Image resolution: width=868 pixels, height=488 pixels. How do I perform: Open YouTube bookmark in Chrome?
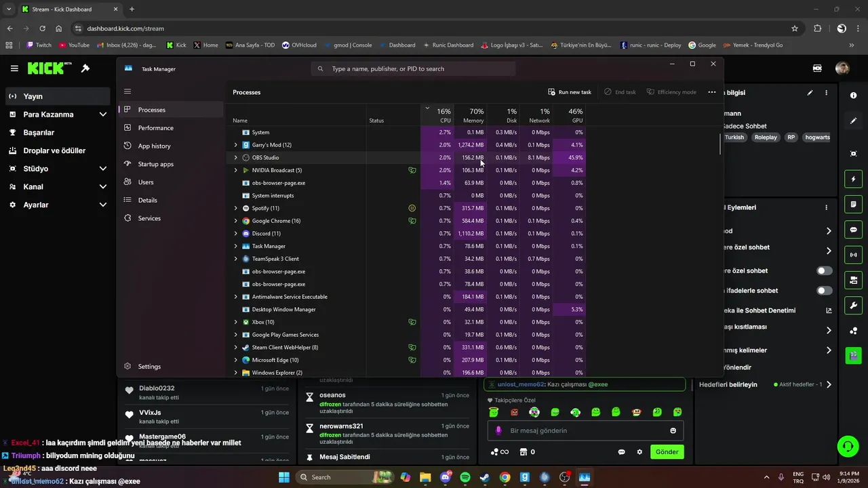74,45
